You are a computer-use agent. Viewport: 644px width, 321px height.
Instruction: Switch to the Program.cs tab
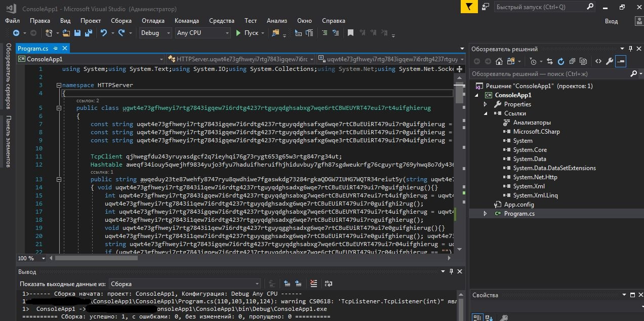[32, 49]
